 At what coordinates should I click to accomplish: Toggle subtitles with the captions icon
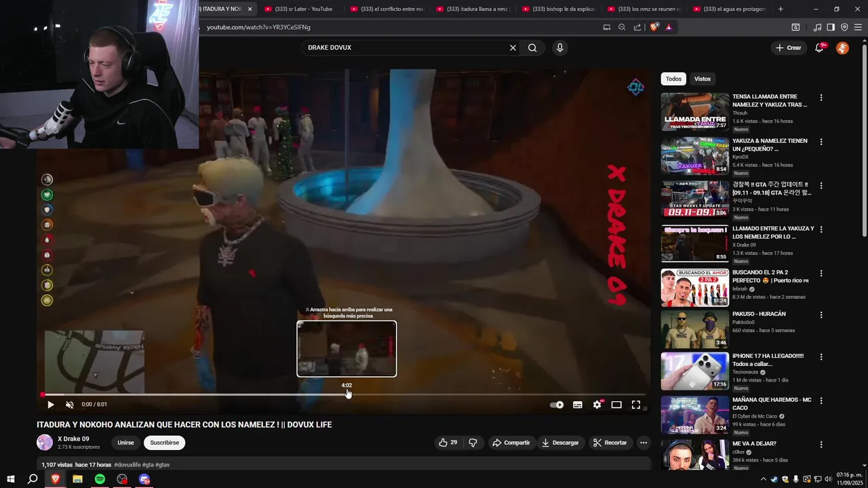(x=578, y=405)
